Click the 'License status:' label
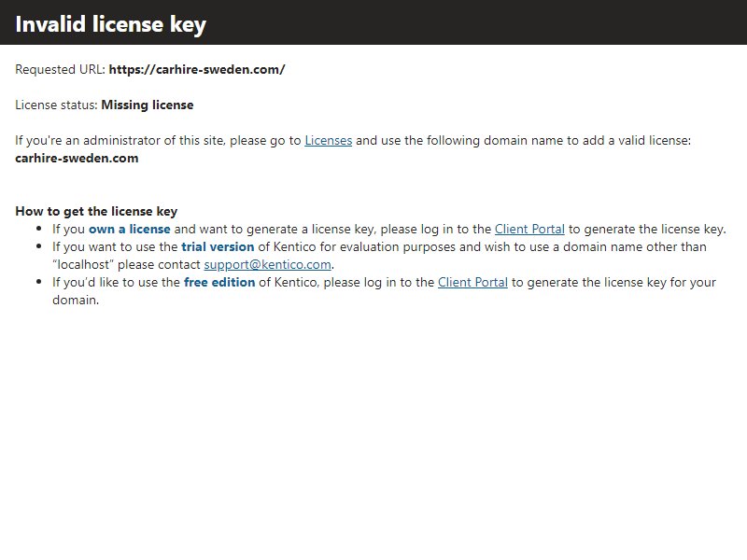This screenshot has width=747, height=560. coord(56,105)
